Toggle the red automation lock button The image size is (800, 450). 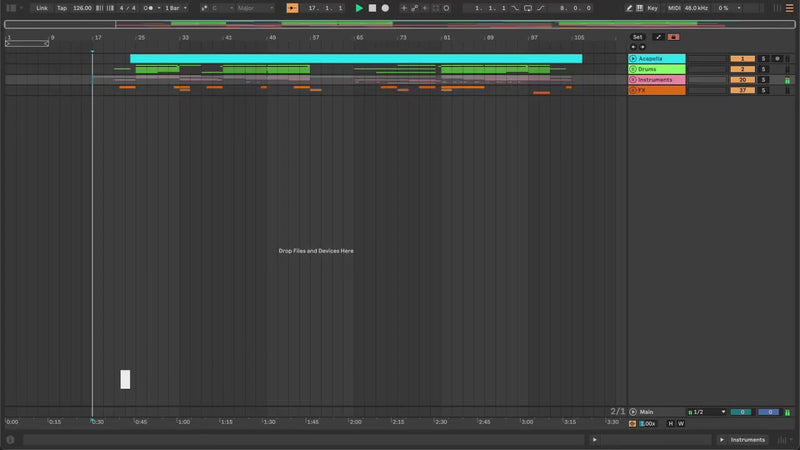tap(673, 37)
